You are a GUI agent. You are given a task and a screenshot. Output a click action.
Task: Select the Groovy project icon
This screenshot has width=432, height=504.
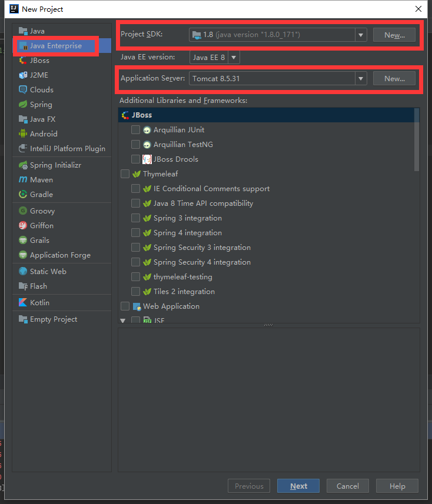(x=23, y=211)
